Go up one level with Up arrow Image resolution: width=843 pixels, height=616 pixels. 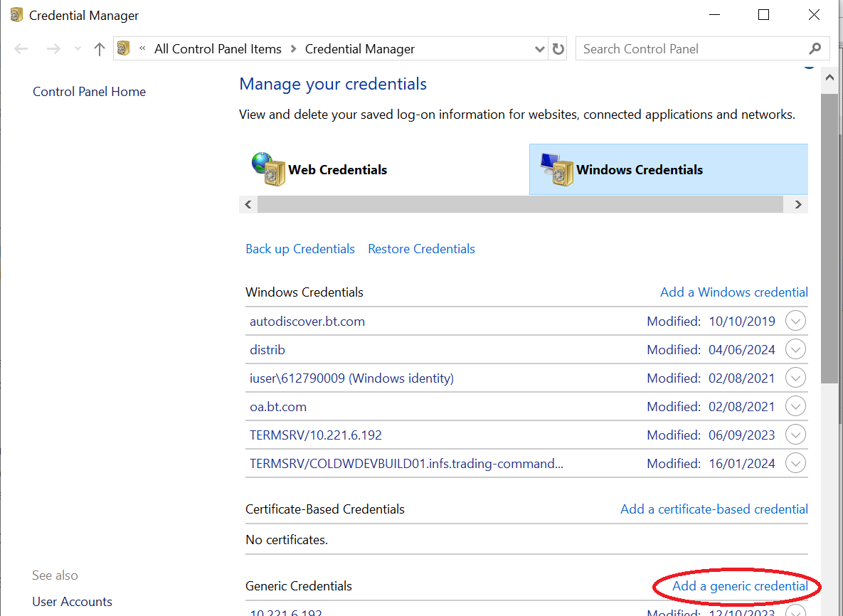click(x=99, y=49)
